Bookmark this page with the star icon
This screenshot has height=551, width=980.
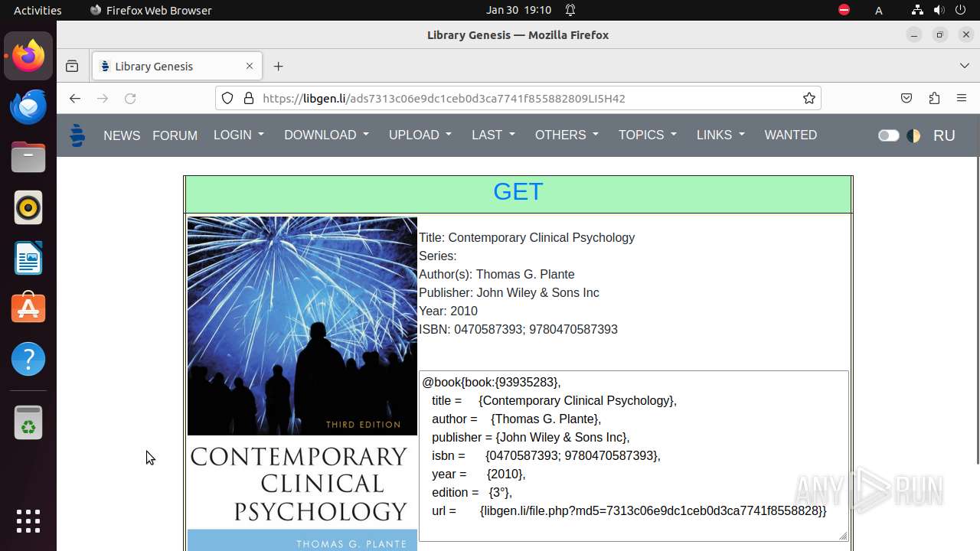pos(808,98)
